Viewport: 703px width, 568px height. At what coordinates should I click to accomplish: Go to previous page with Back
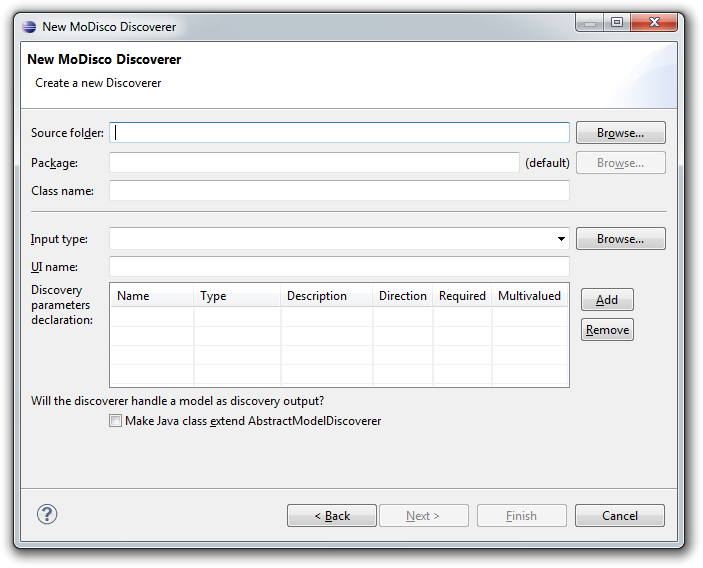(x=332, y=516)
